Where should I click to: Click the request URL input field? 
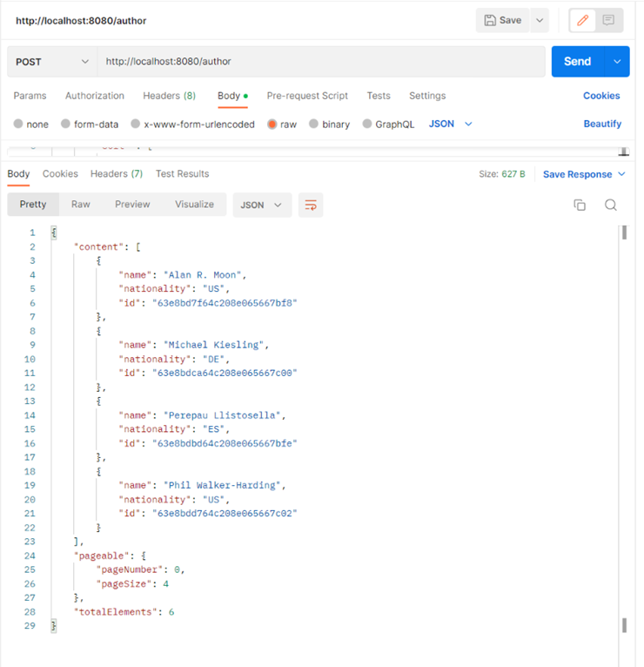click(x=320, y=62)
